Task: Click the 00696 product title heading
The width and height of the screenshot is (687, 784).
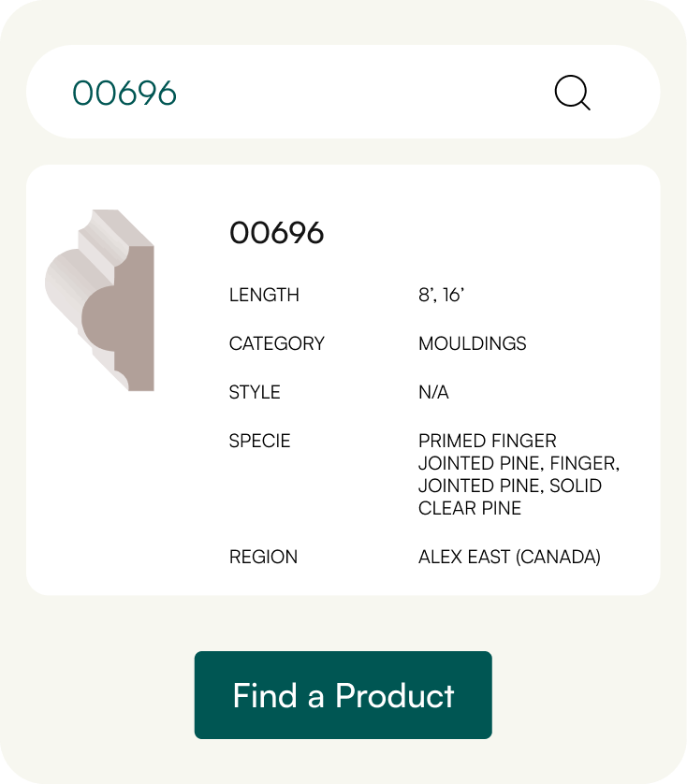Action: click(276, 233)
